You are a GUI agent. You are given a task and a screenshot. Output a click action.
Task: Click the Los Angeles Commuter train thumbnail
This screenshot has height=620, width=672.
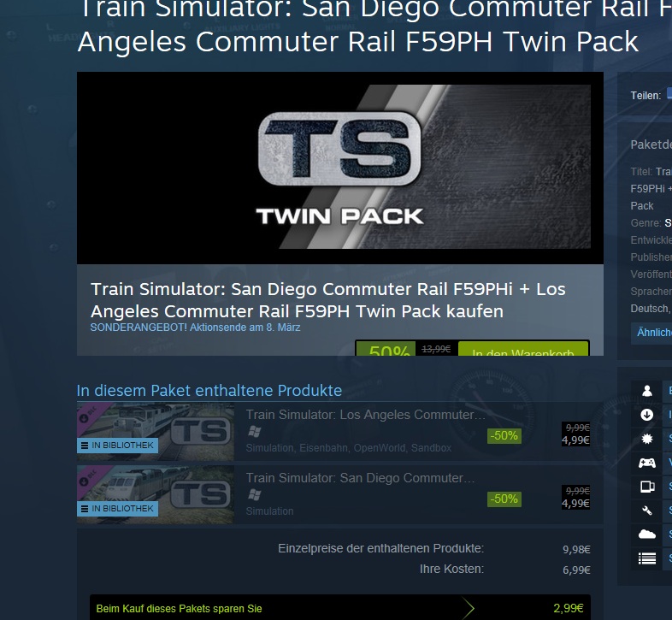tap(156, 432)
